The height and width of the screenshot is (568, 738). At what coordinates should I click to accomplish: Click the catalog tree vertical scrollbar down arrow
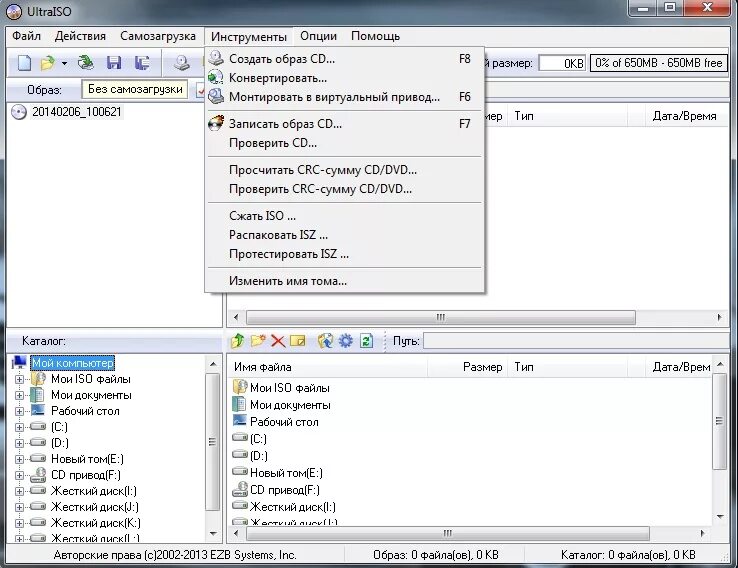(x=213, y=534)
